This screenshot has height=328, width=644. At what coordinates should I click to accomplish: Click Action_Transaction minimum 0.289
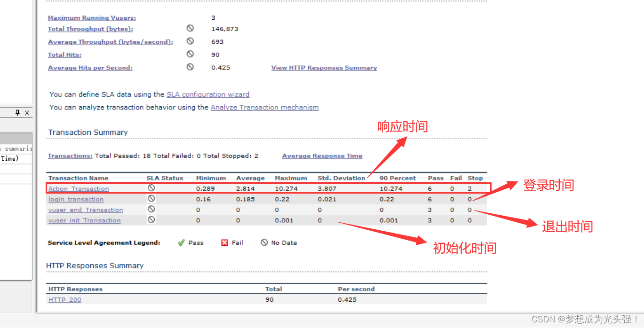click(x=206, y=189)
